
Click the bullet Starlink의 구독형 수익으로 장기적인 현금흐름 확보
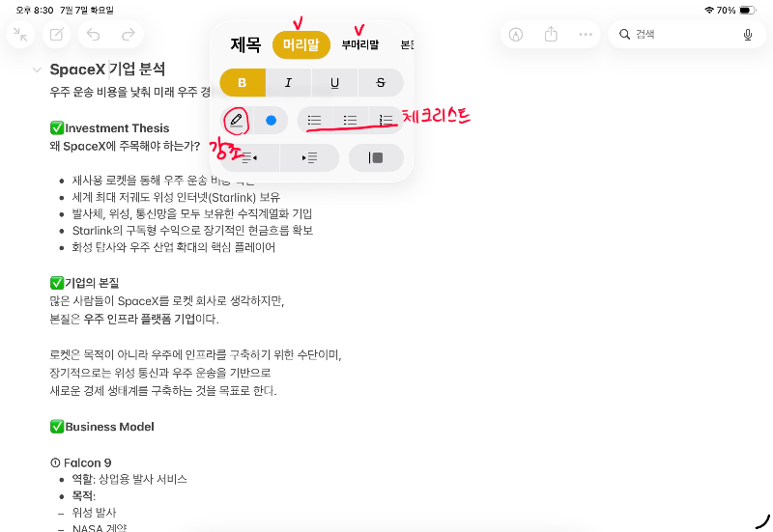(192, 231)
